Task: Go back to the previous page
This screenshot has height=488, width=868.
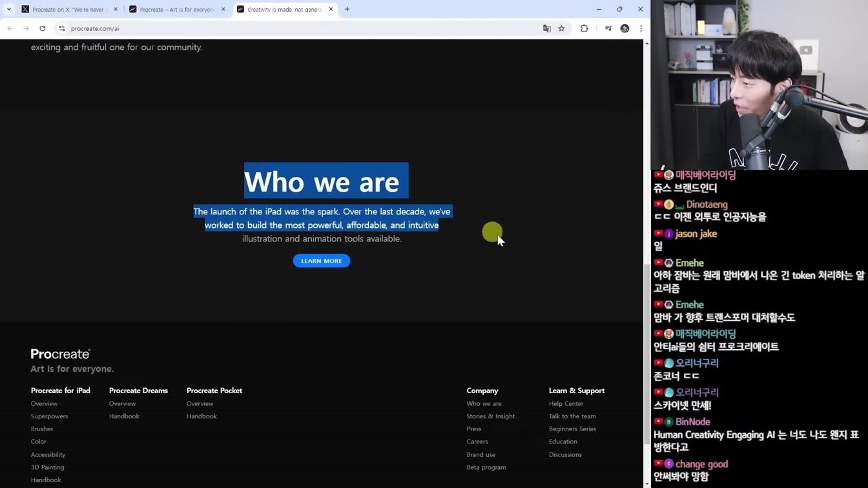Action: point(10,28)
